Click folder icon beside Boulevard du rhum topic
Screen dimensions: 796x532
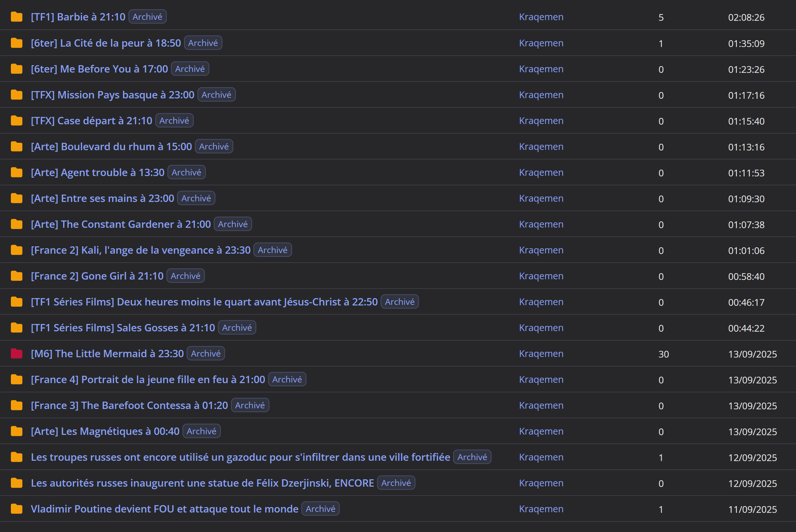16,147
